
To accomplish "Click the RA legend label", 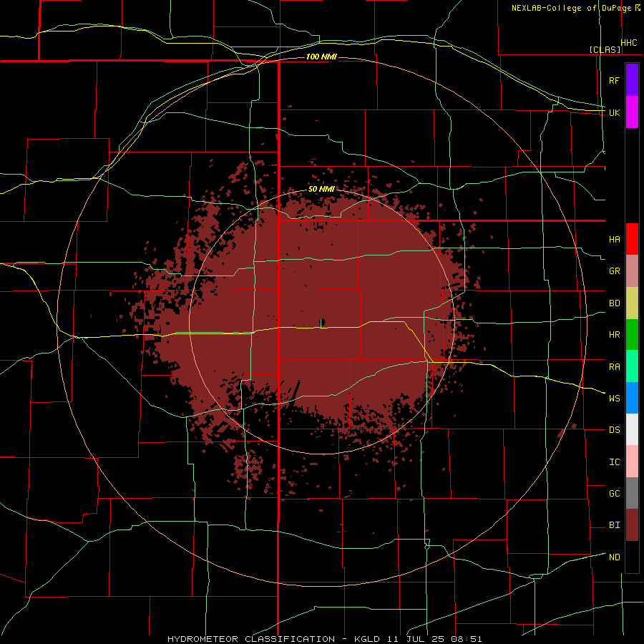I will (614, 367).
